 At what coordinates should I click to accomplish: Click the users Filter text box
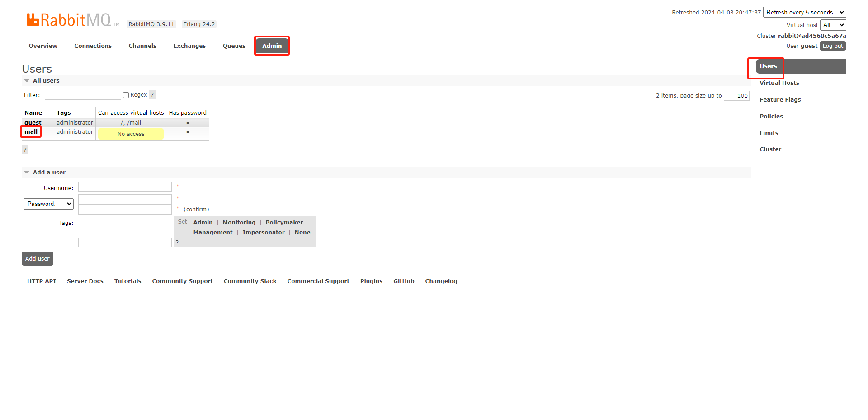coord(83,95)
